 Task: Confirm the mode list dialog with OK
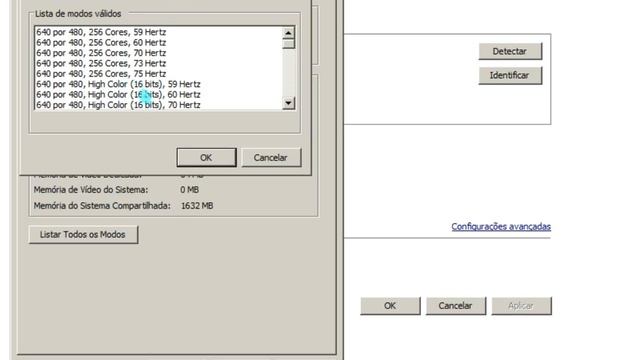(x=206, y=158)
